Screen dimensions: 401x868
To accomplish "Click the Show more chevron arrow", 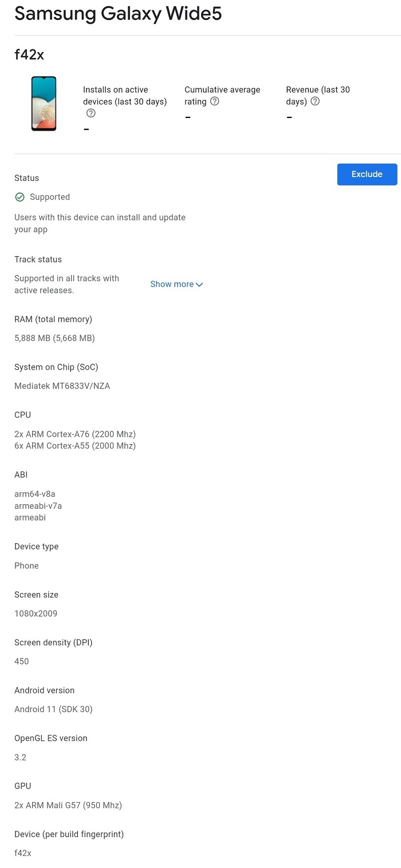I will tap(199, 285).
